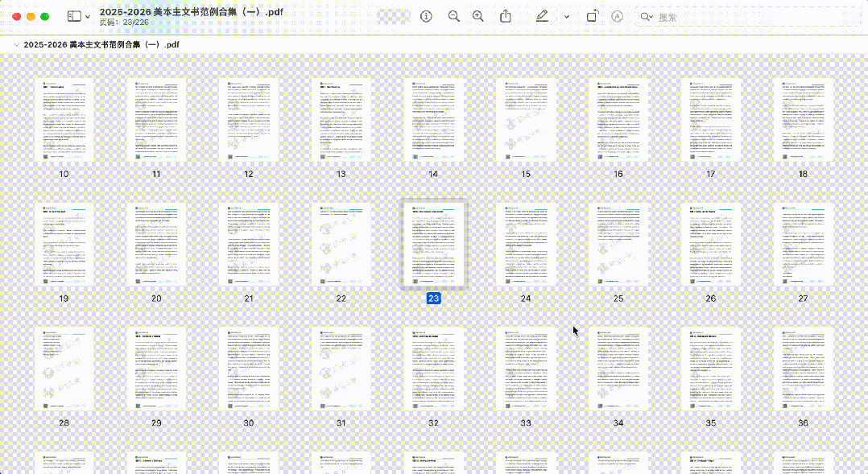Select page 15 thumbnail

526,120
